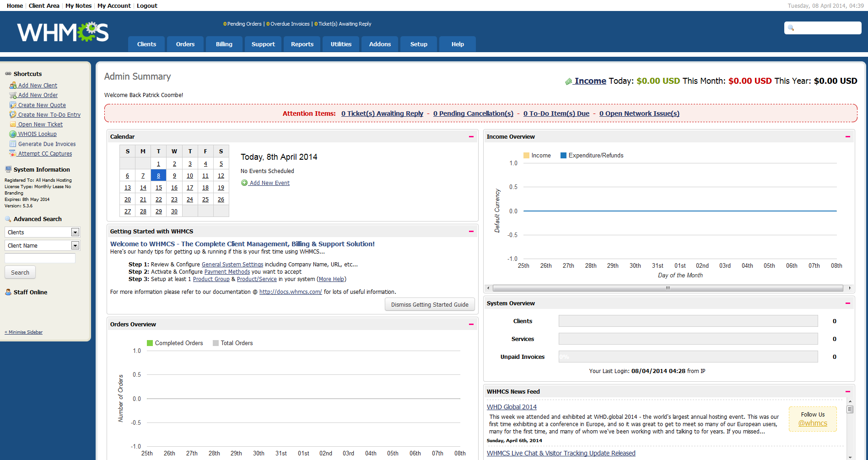Click Logout in top navigation
868x460 pixels.
click(x=147, y=5)
